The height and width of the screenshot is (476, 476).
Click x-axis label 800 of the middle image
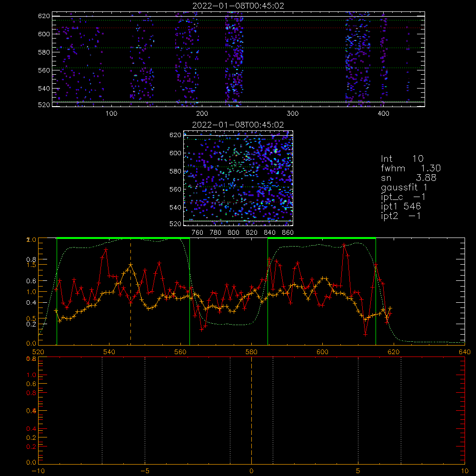(233, 233)
